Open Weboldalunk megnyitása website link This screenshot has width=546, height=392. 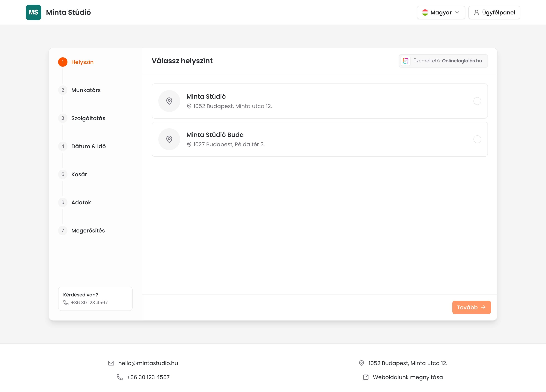408,377
